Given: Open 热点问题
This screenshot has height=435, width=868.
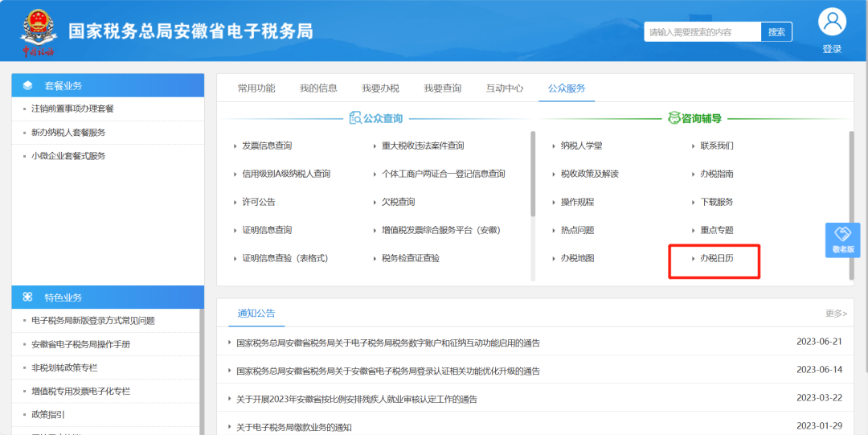Looking at the screenshot, I should point(577,230).
